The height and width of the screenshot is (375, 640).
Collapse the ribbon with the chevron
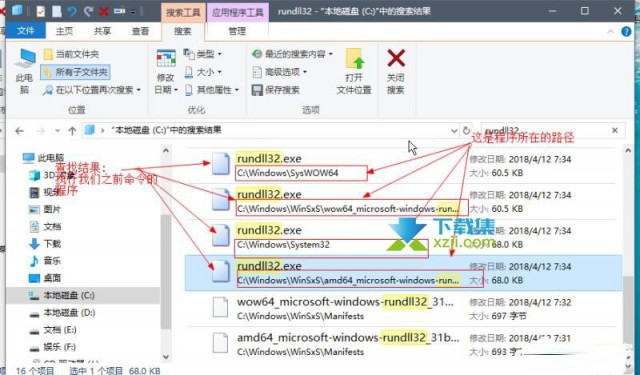pos(611,31)
